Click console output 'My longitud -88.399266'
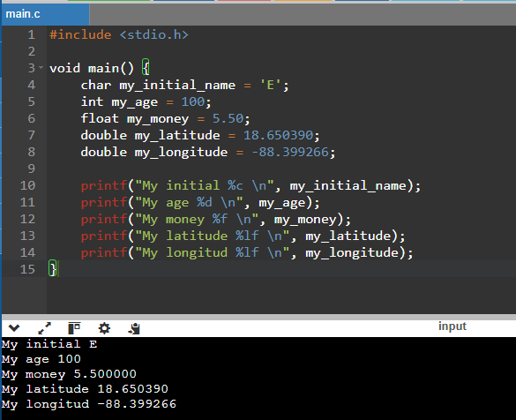This screenshot has width=516, height=420. point(89,404)
